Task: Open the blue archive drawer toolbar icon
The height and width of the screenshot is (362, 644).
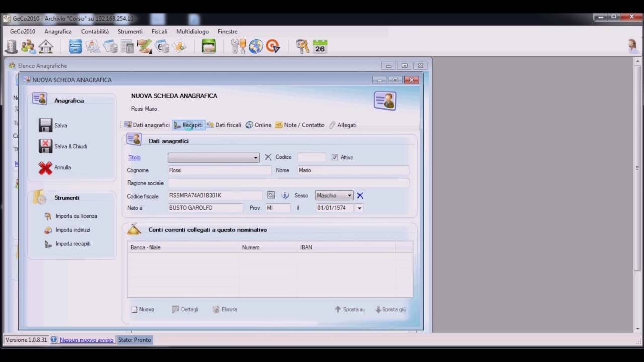Action: click(75, 47)
